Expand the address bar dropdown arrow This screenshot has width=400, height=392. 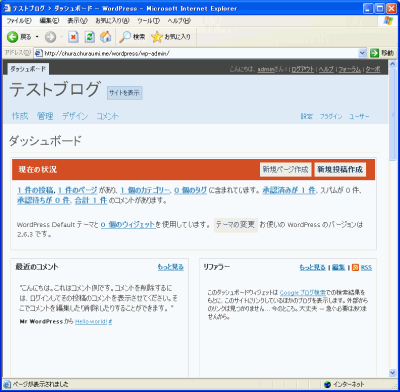tap(362, 53)
